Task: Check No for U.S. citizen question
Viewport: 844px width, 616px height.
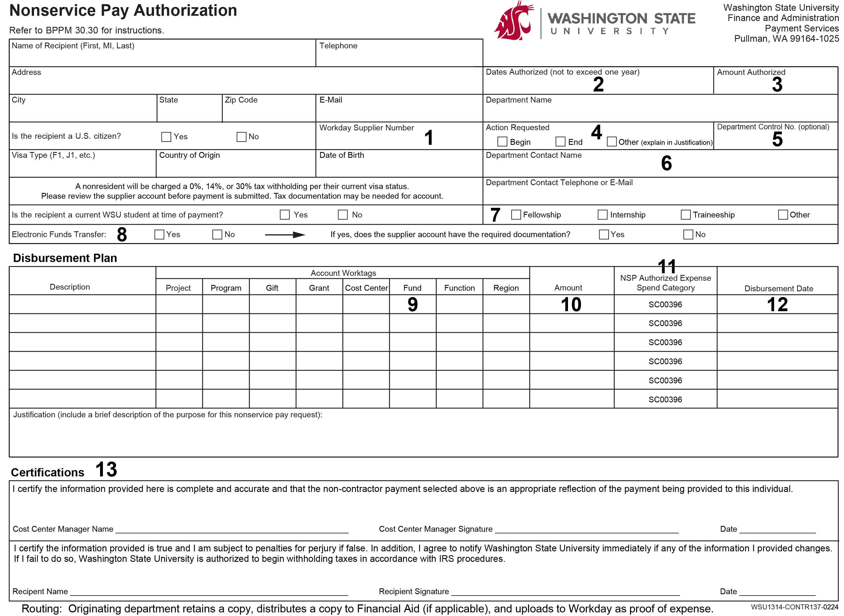Action: pyautogui.click(x=241, y=137)
